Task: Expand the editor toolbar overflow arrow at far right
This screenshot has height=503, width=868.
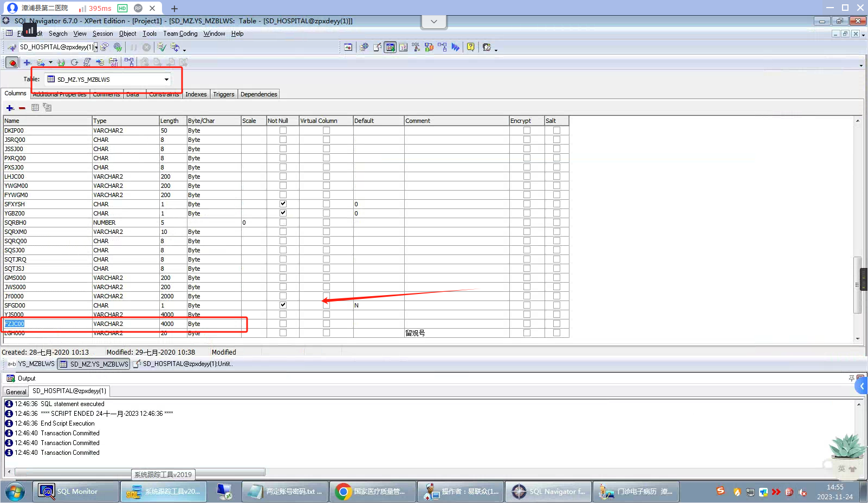Action: click(861, 66)
